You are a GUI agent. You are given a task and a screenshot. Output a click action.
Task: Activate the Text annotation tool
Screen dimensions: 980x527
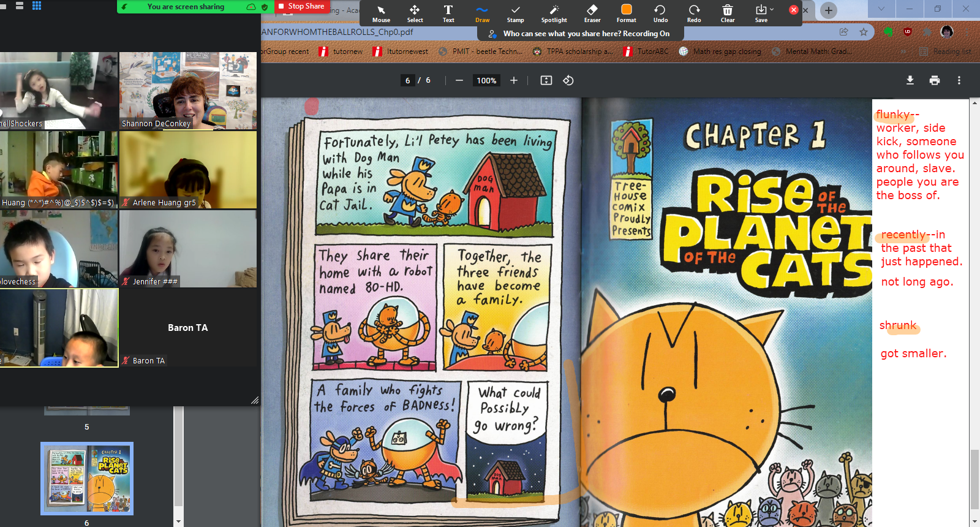tap(448, 13)
